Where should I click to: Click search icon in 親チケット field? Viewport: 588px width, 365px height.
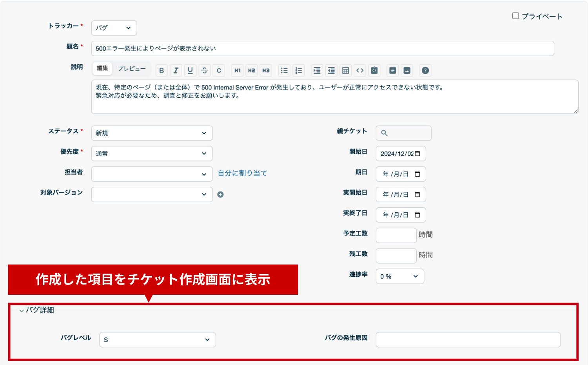(x=385, y=133)
